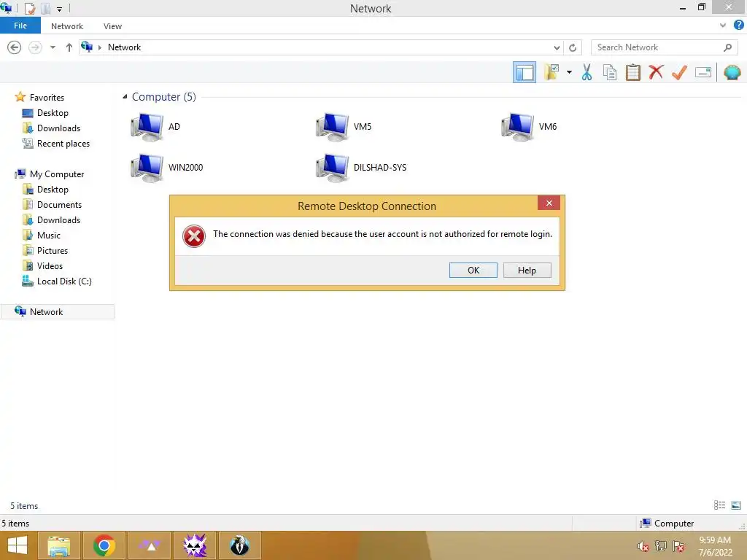Click the Paste clipboard icon
Image resolution: width=747 pixels, height=560 pixels.
[x=632, y=72]
